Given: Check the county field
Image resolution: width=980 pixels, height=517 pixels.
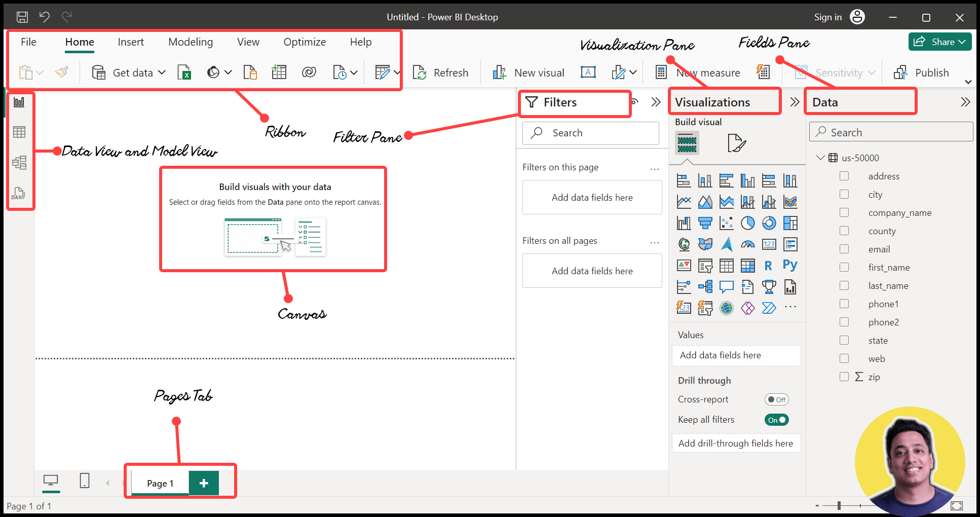Looking at the screenshot, I should (844, 231).
